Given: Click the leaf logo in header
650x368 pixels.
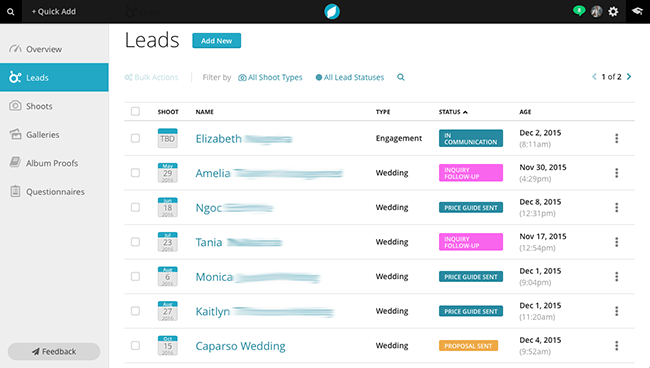Looking at the screenshot, I should coord(332,12).
